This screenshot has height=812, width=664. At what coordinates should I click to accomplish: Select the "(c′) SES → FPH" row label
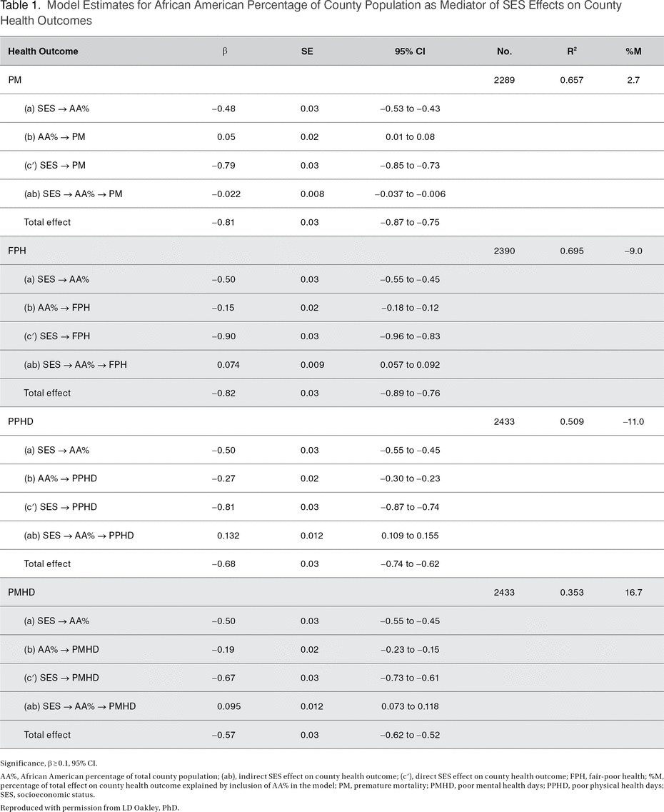(57, 336)
